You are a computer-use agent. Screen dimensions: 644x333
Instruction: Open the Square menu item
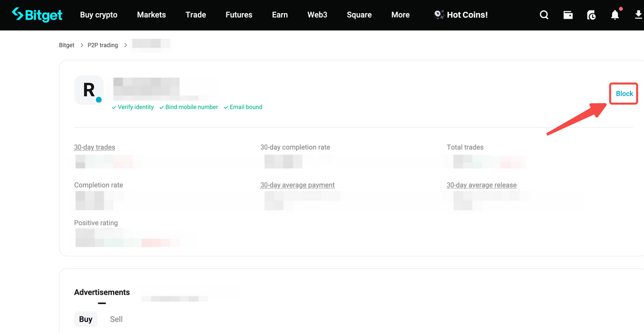[x=359, y=15]
